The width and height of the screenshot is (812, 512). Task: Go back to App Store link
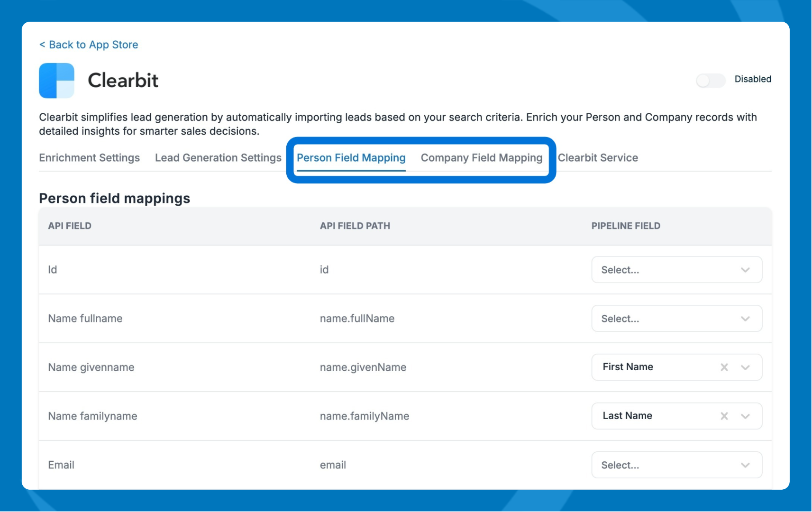pos(89,45)
